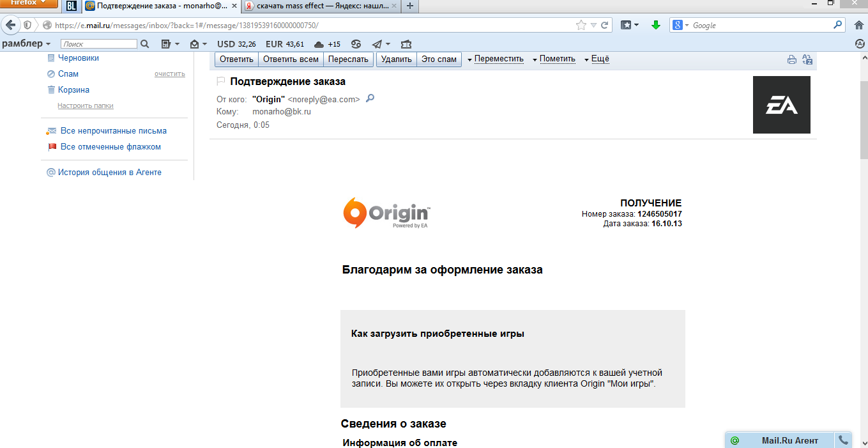Go to the browser home page
Viewport: 868px width, 448px height.
(x=859, y=26)
